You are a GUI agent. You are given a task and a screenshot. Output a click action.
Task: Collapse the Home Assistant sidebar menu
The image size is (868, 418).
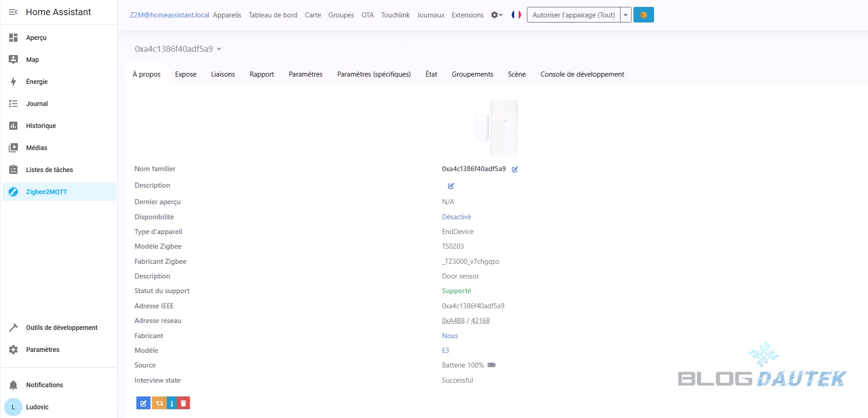(x=13, y=12)
